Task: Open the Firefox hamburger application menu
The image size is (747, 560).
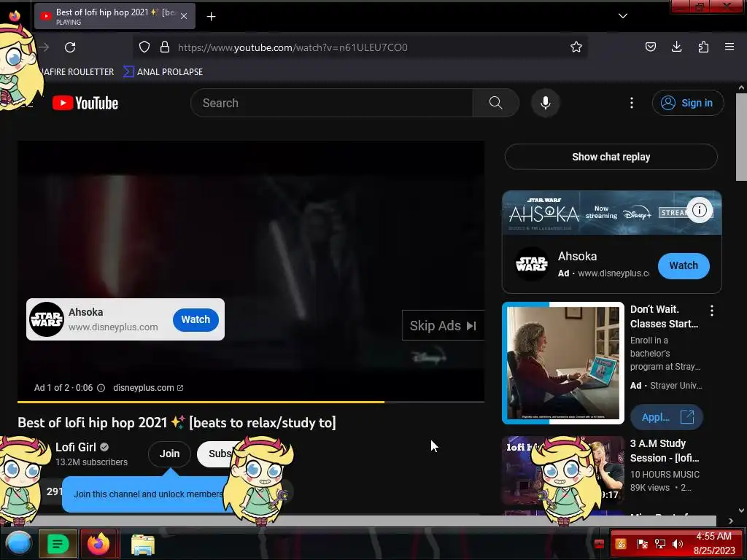Action: pyautogui.click(x=729, y=47)
